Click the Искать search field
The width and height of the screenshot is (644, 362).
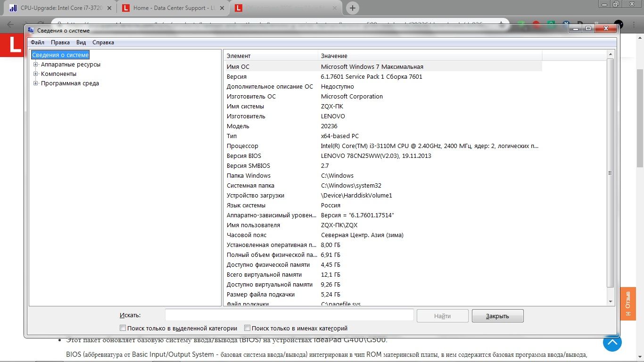[289, 315]
